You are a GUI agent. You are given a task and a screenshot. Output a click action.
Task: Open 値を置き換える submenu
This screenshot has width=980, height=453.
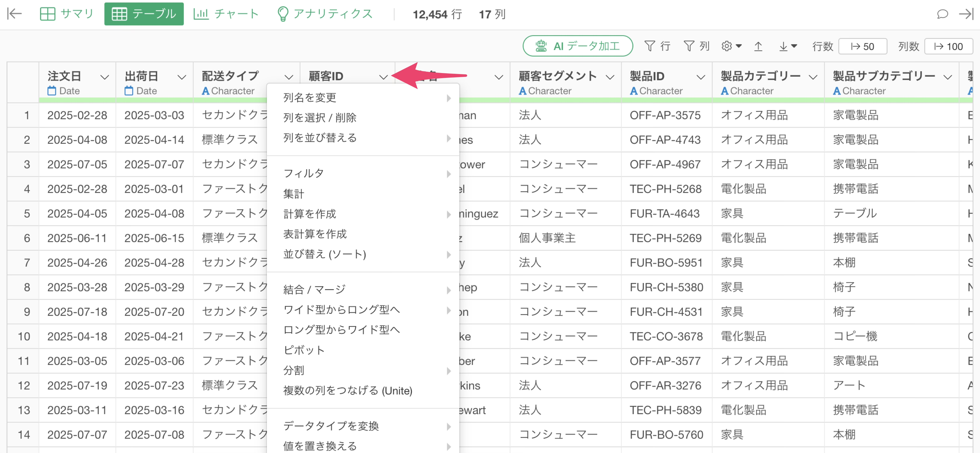coord(363,446)
